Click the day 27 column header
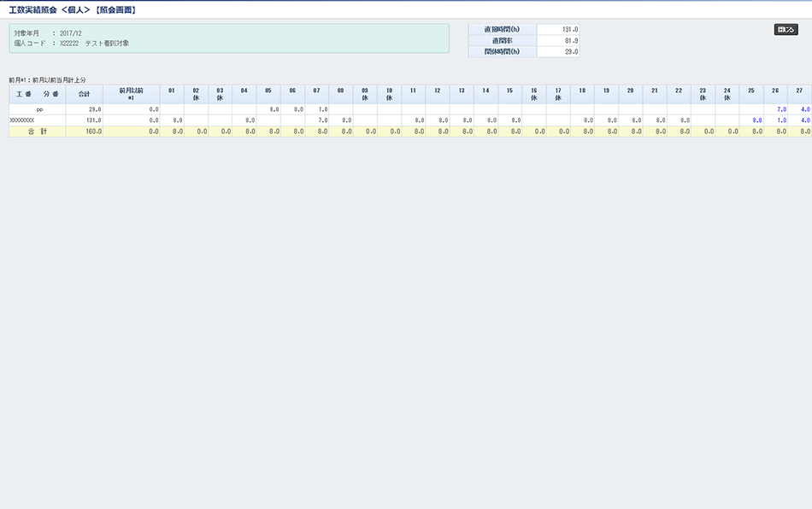This screenshot has width=812, height=509. click(799, 94)
